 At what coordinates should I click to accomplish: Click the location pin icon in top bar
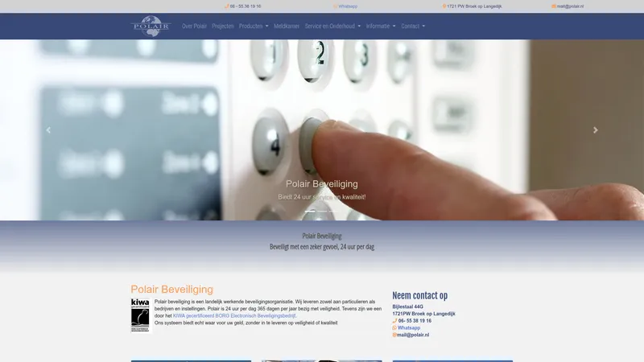tap(444, 6)
